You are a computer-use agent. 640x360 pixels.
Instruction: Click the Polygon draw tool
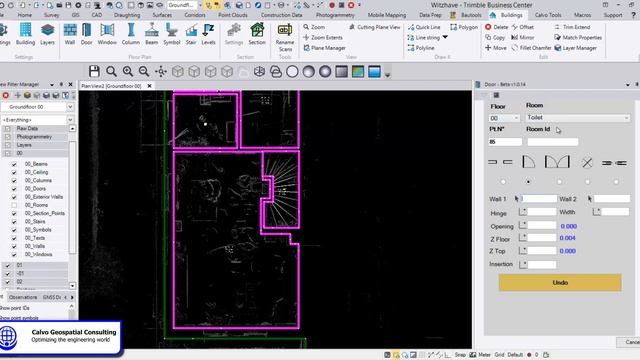click(464, 27)
